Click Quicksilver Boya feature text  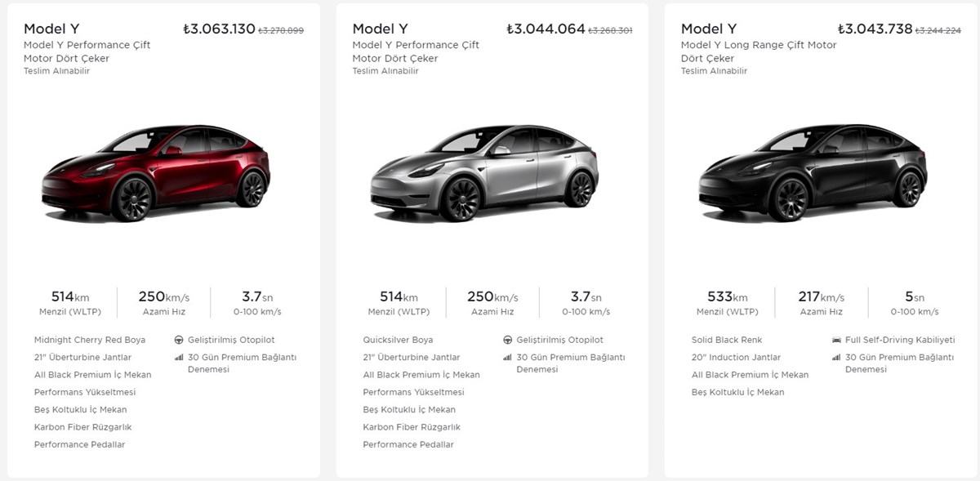(x=398, y=340)
